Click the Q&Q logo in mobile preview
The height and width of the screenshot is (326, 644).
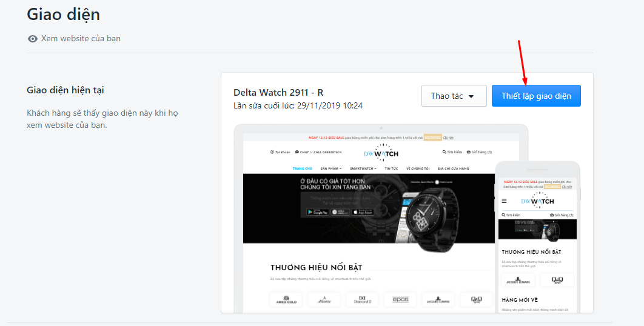pos(557,280)
